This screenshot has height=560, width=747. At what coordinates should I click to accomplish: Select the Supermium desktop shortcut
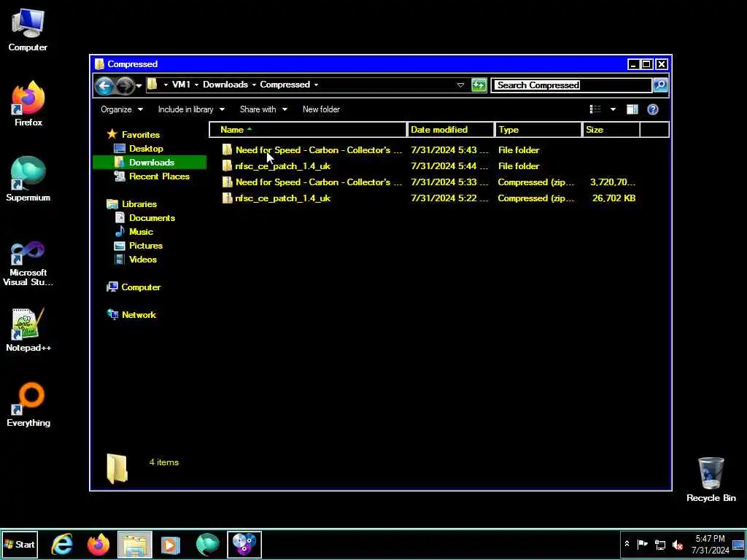[28, 179]
